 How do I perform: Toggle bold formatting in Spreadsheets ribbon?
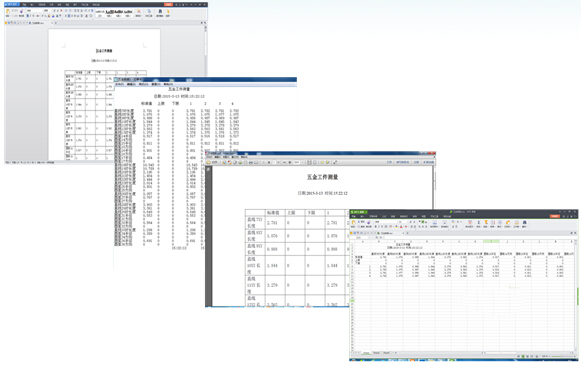(376, 226)
